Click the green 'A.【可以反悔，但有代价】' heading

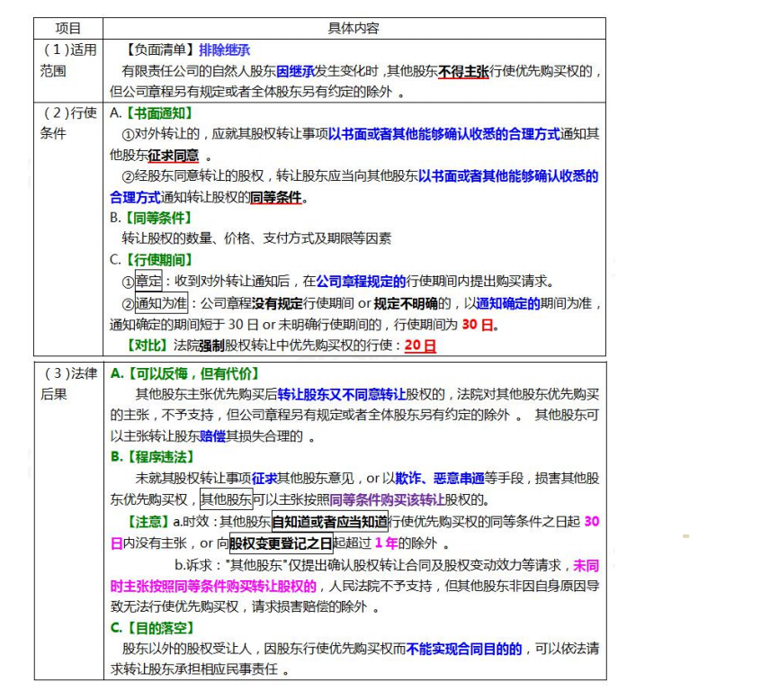184,373
